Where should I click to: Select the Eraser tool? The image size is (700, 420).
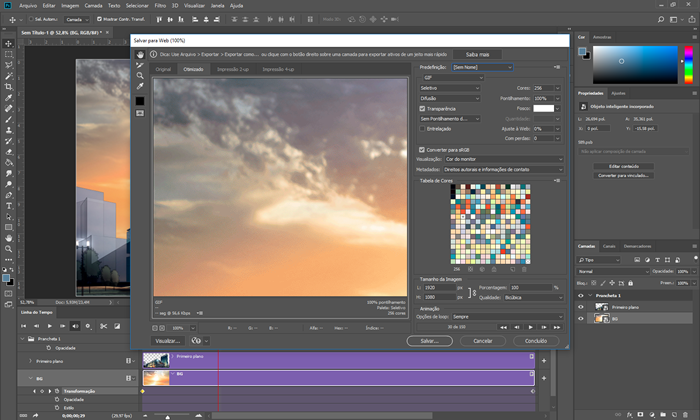click(8, 152)
